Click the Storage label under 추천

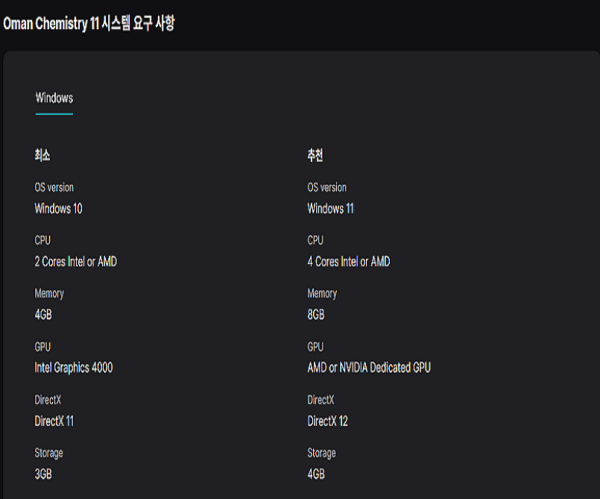click(322, 453)
